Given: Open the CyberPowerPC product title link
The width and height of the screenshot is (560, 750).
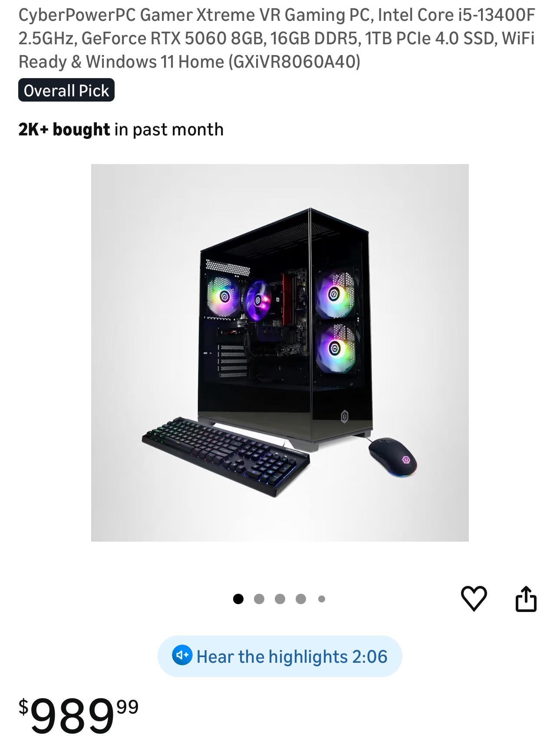Looking at the screenshot, I should (277, 38).
